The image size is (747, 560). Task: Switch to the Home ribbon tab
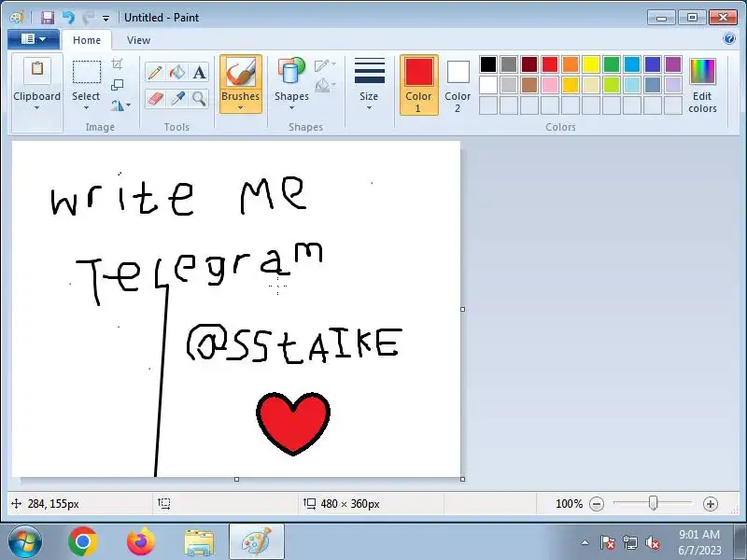(87, 40)
